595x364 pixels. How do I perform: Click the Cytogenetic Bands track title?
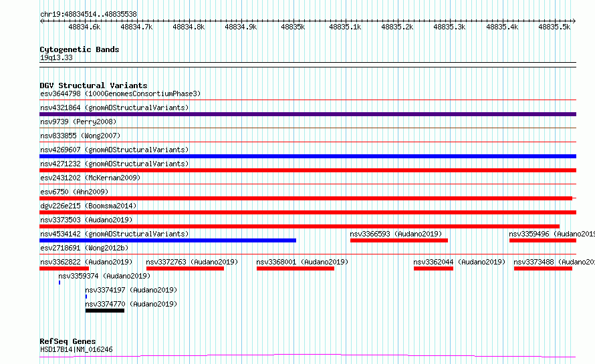(x=80, y=49)
